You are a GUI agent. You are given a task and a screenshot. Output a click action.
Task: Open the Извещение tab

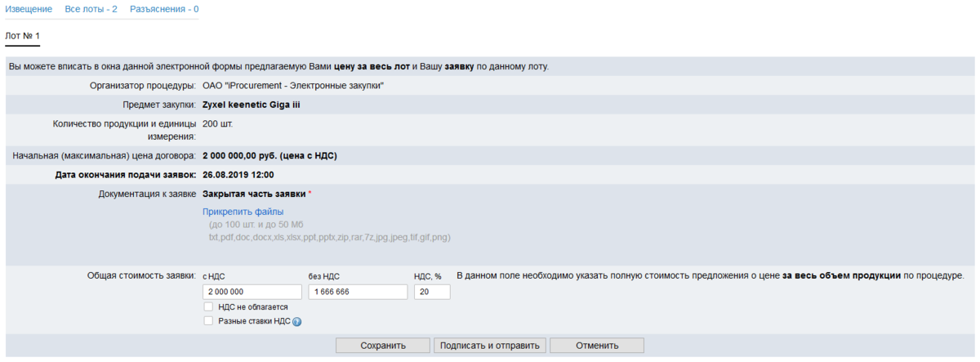tap(29, 9)
